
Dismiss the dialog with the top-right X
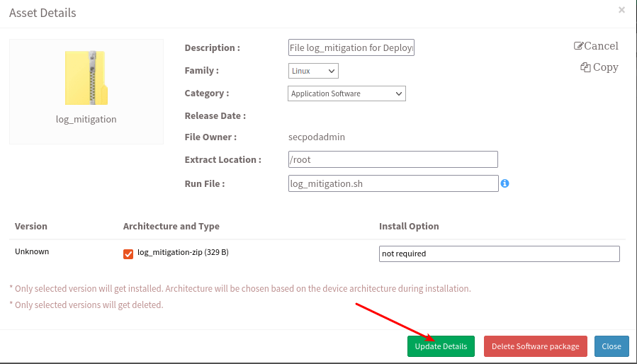click(x=621, y=10)
